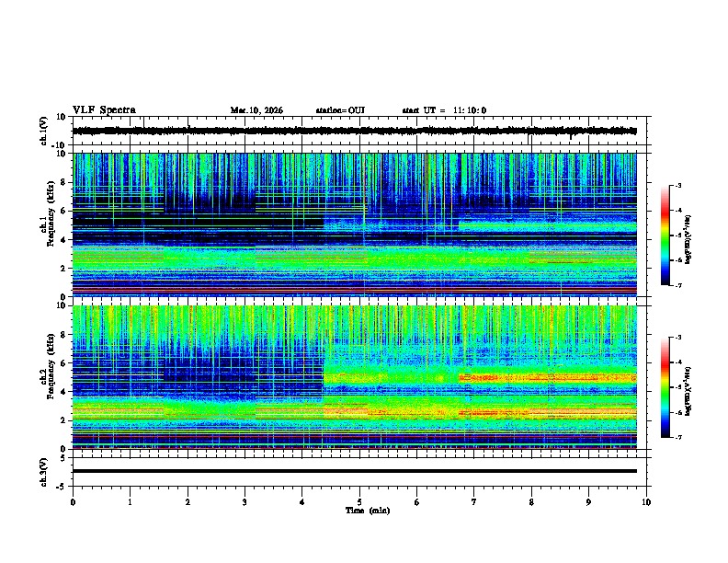The width and height of the screenshot is (728, 563).
Task: Click the ch.1 "Frequency (kHz)" axis label
Action: pos(51,213)
